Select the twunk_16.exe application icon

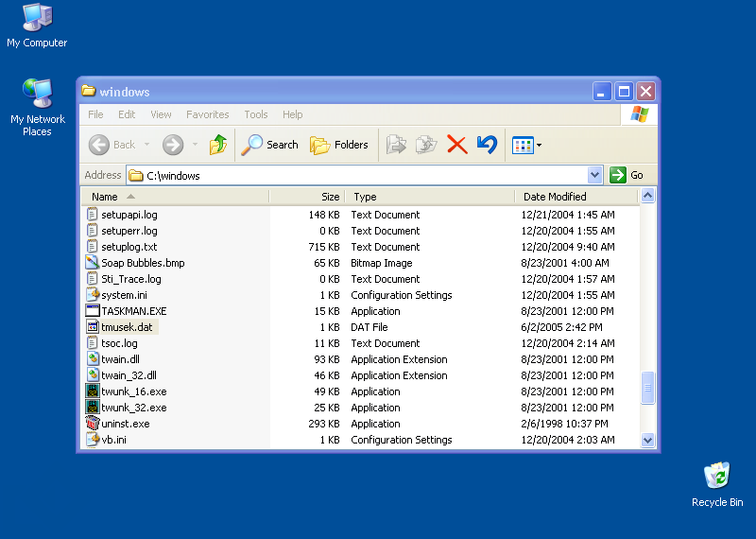92,391
